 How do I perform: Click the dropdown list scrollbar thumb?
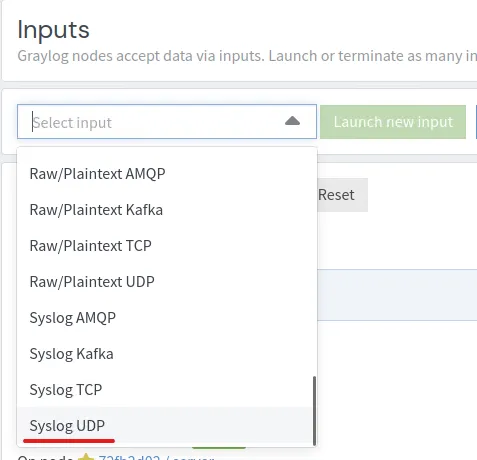pyautogui.click(x=314, y=411)
